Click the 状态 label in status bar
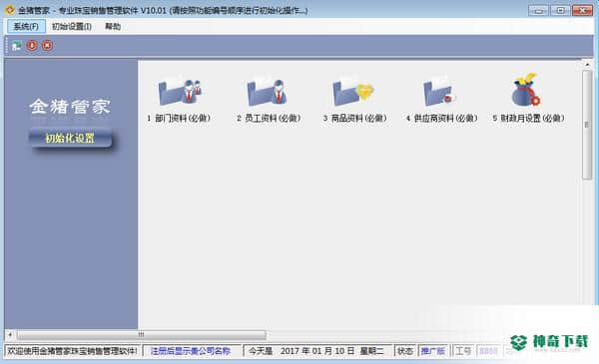Screen dimensions: 599x364 (x=405, y=351)
